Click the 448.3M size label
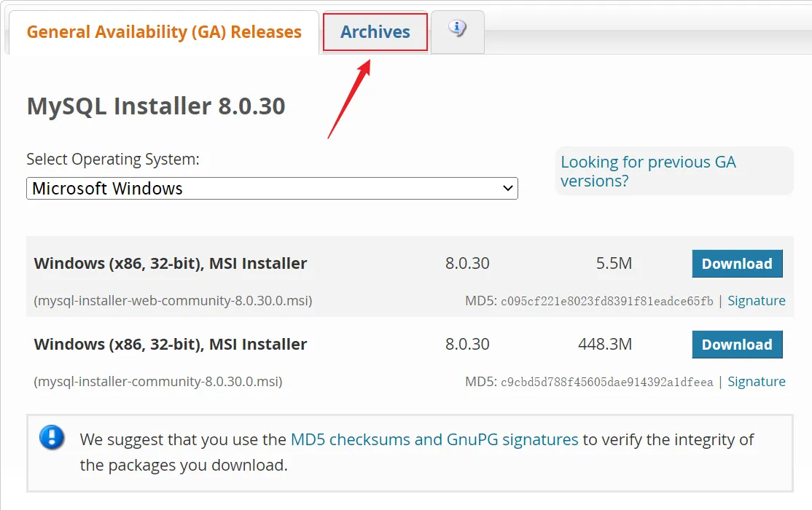The image size is (812, 510). pos(604,345)
